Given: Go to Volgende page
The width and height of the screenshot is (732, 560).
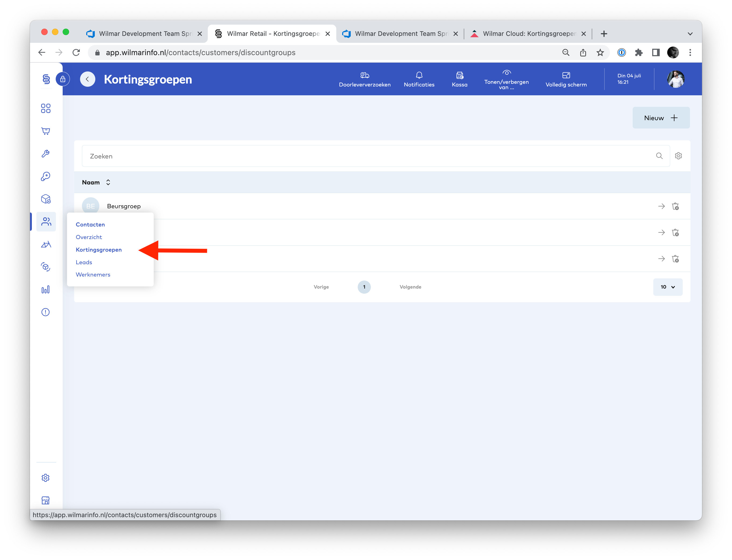Looking at the screenshot, I should 410,287.
